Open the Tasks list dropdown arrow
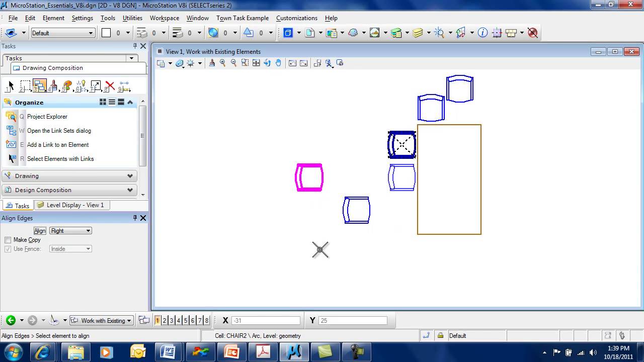The height and width of the screenshot is (362, 644). point(132,58)
